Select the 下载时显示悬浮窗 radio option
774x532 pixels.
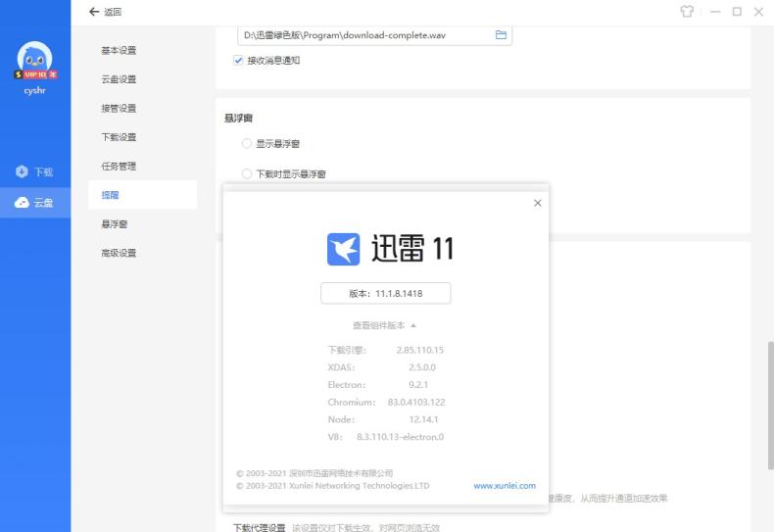[247, 174]
